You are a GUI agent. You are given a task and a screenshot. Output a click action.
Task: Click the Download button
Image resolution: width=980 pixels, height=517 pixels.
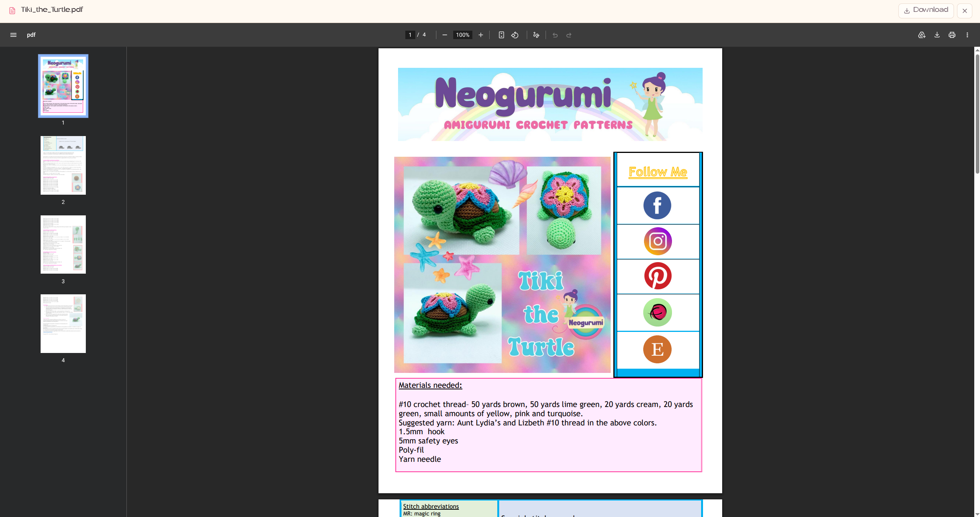click(926, 10)
